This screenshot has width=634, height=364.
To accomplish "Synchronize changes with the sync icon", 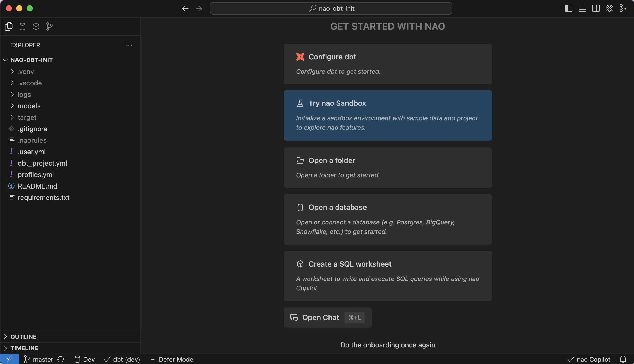I will pos(61,359).
